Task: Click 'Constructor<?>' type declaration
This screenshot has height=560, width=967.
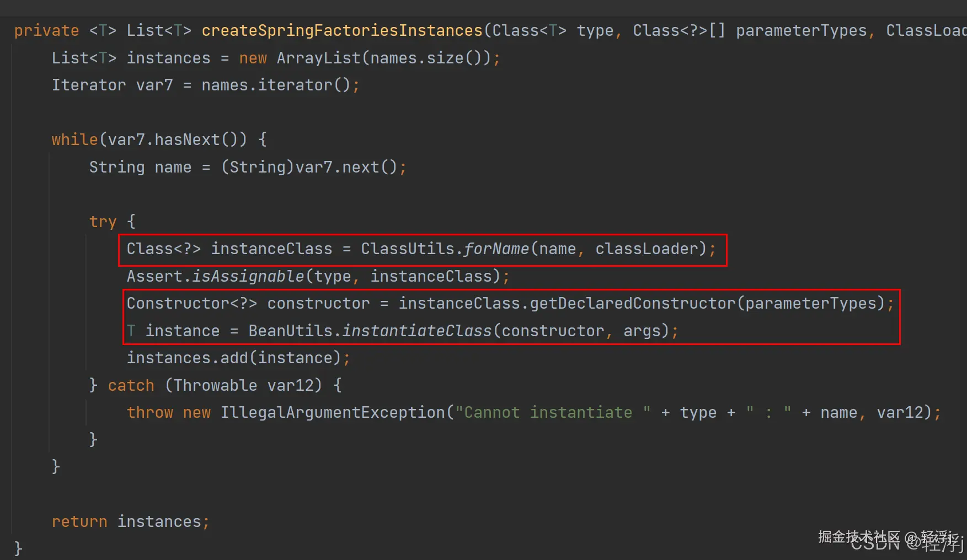Action: pyautogui.click(x=192, y=303)
